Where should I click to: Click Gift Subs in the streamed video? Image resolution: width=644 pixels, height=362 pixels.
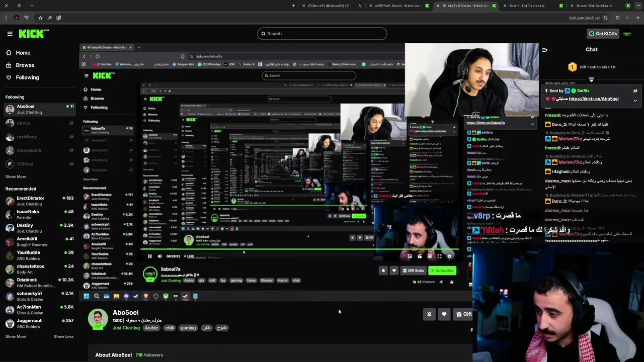414,270
